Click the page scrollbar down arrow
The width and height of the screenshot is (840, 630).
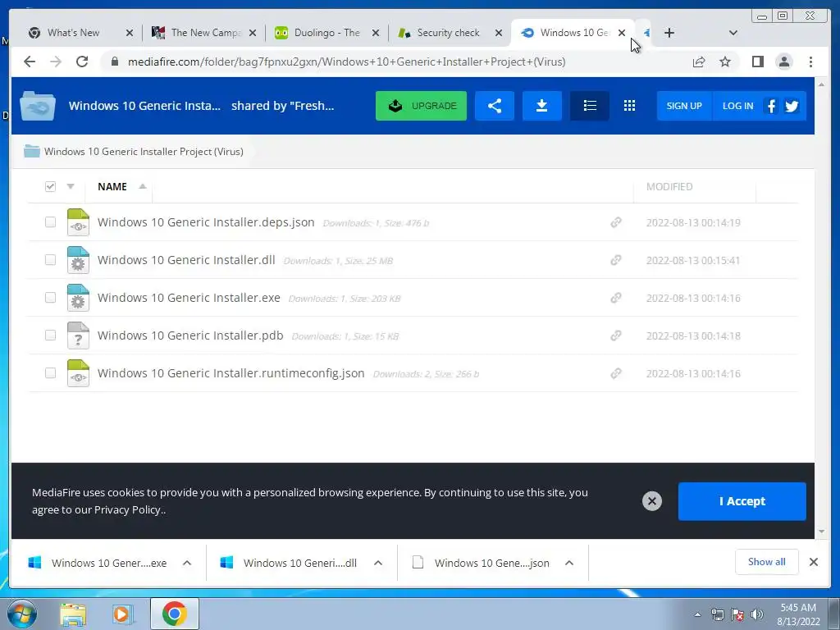point(822,532)
